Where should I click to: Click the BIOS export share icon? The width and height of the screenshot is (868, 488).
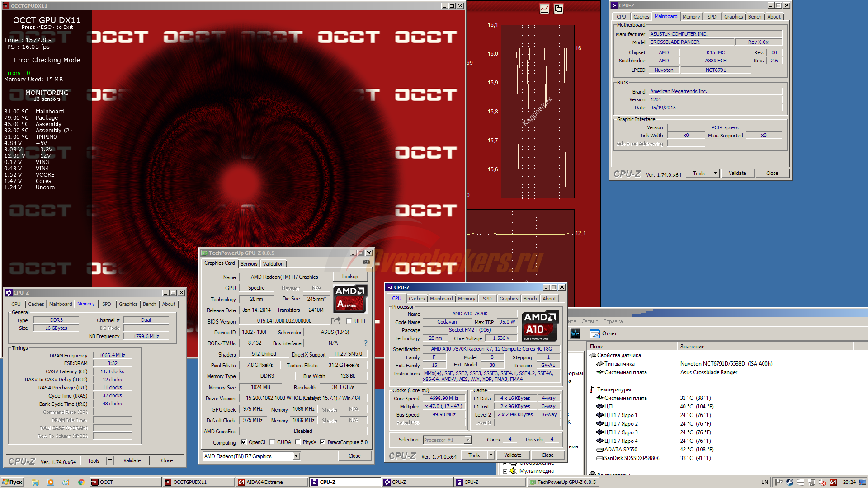tap(336, 321)
